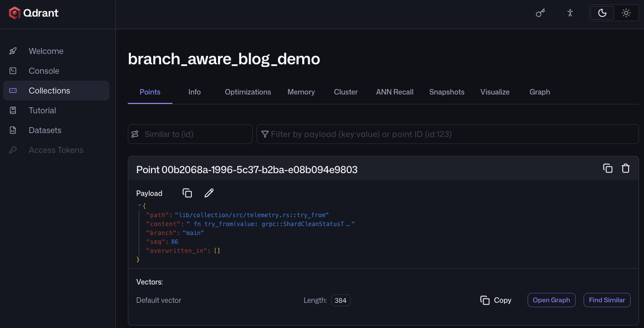Select Collections in the sidebar

coord(56,91)
